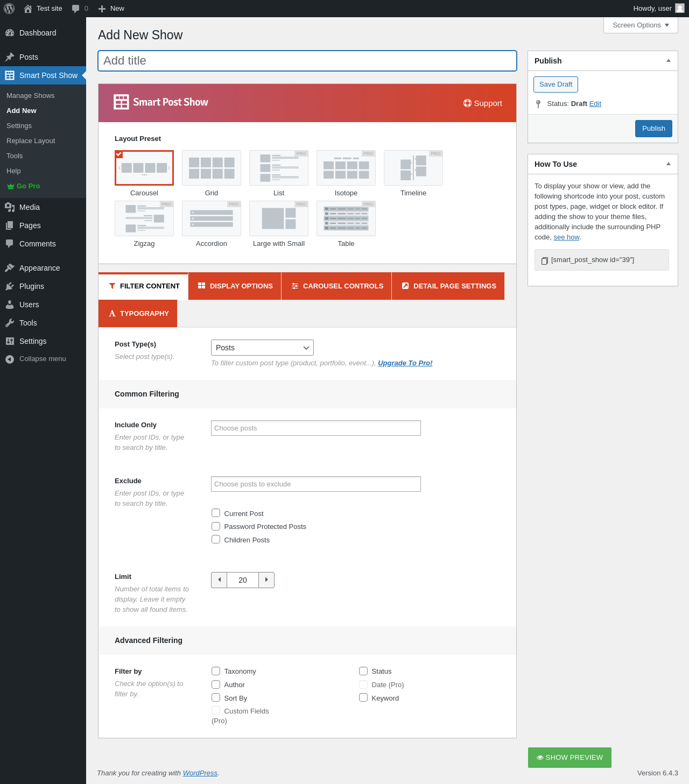The height and width of the screenshot is (784, 689).
Task: Focus the Include Only posts field
Action: pos(316,428)
